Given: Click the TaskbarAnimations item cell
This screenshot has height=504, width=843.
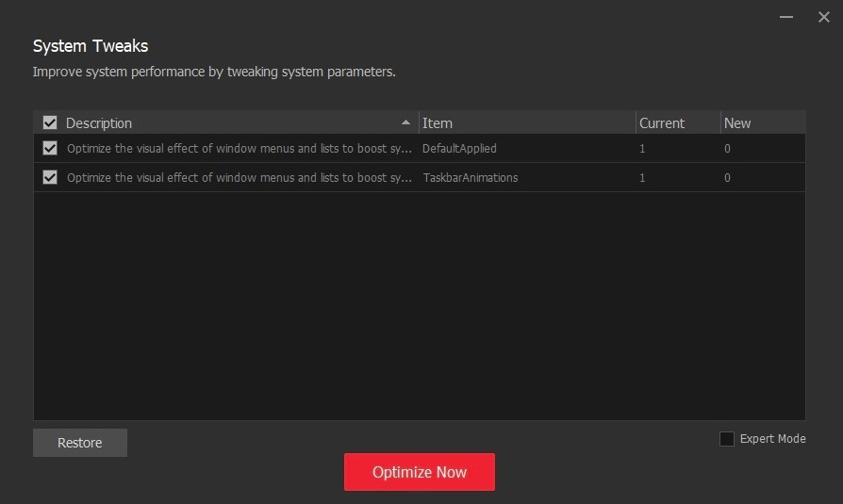Looking at the screenshot, I should [470, 178].
